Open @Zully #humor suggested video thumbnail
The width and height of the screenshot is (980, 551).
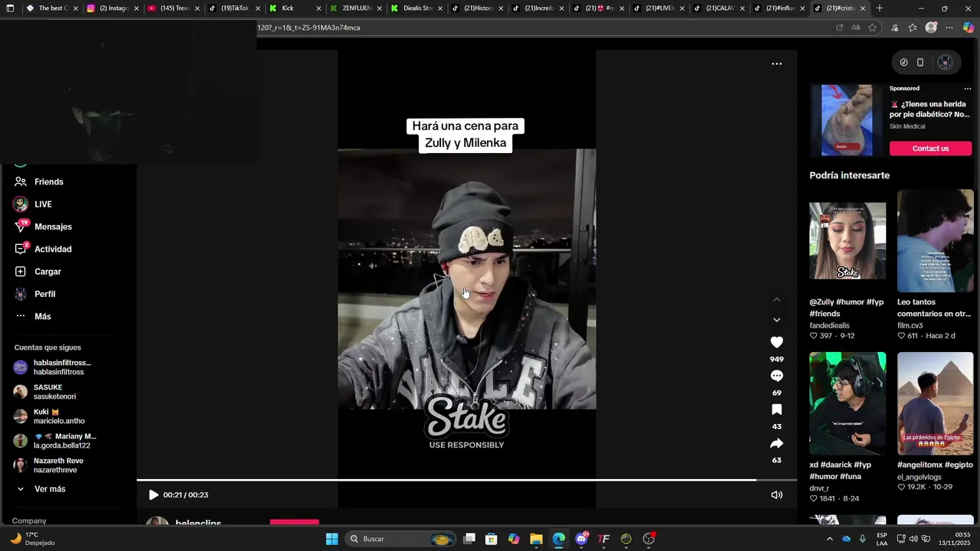(x=848, y=241)
